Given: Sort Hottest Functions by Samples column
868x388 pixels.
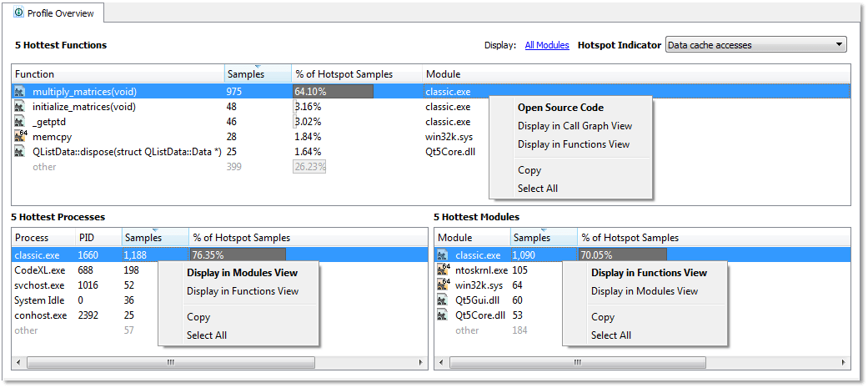Looking at the screenshot, I should [258, 74].
